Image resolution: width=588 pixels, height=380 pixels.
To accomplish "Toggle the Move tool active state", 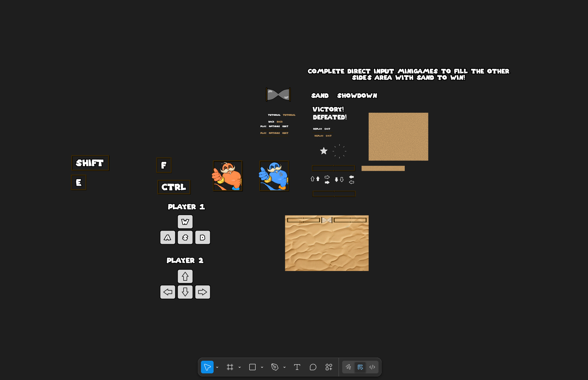I will [207, 367].
